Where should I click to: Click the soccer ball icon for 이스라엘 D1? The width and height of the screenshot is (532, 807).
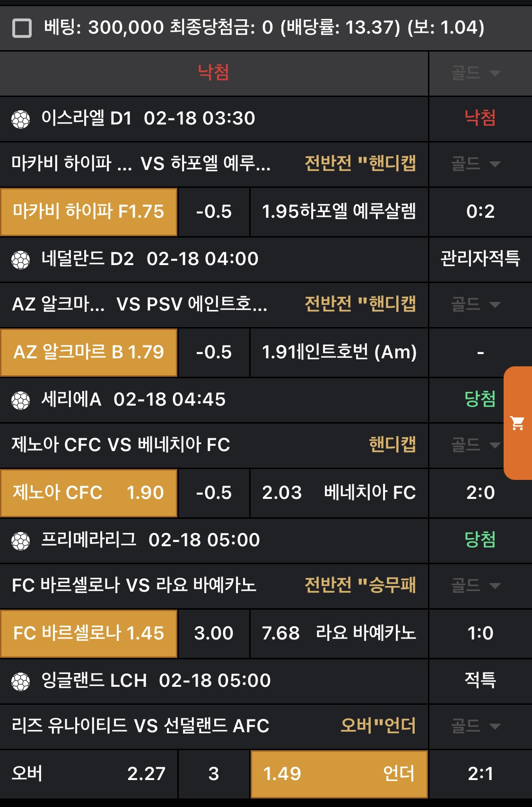point(21,119)
